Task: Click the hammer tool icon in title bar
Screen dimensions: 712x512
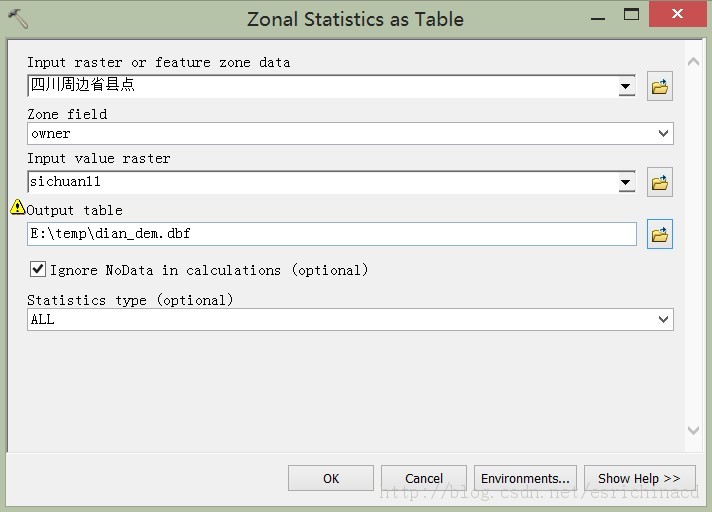Action: [x=18, y=19]
